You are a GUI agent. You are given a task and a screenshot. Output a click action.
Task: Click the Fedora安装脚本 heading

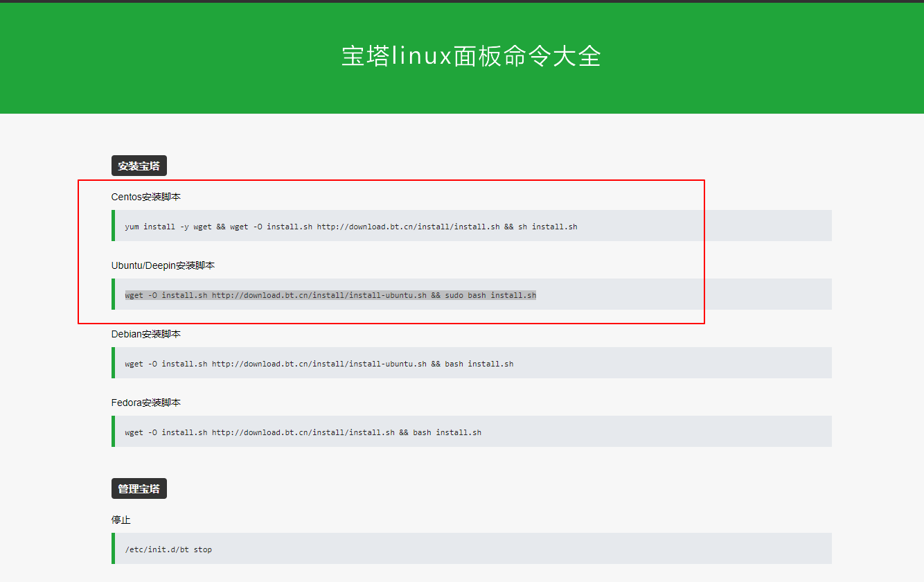(146, 403)
